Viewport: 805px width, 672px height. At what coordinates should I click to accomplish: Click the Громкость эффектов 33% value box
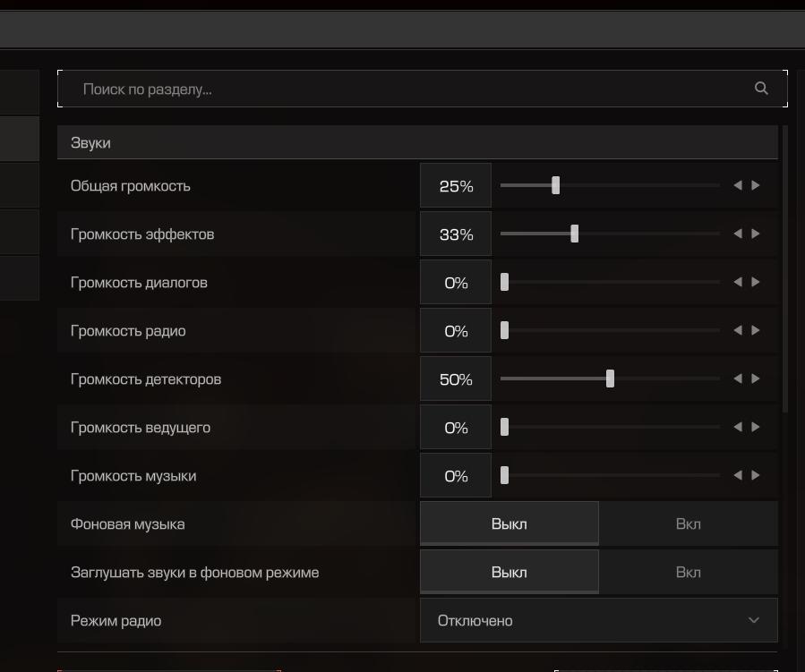coord(456,234)
